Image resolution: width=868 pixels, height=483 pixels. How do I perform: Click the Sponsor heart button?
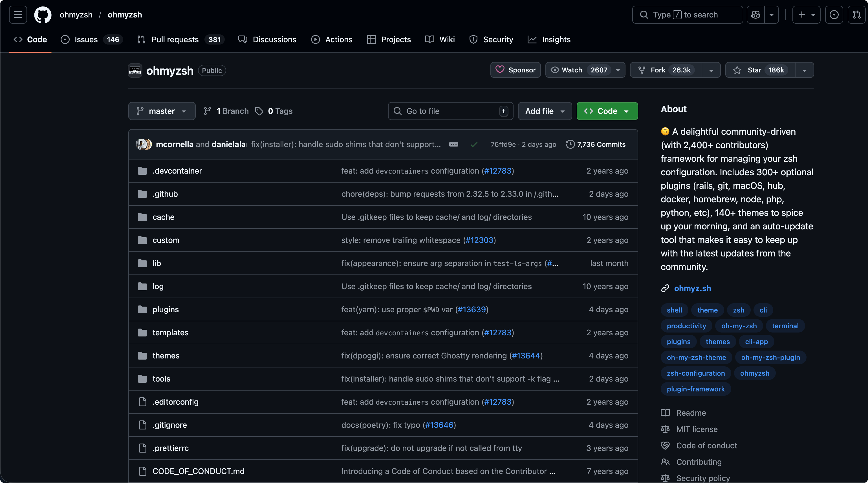tap(515, 70)
